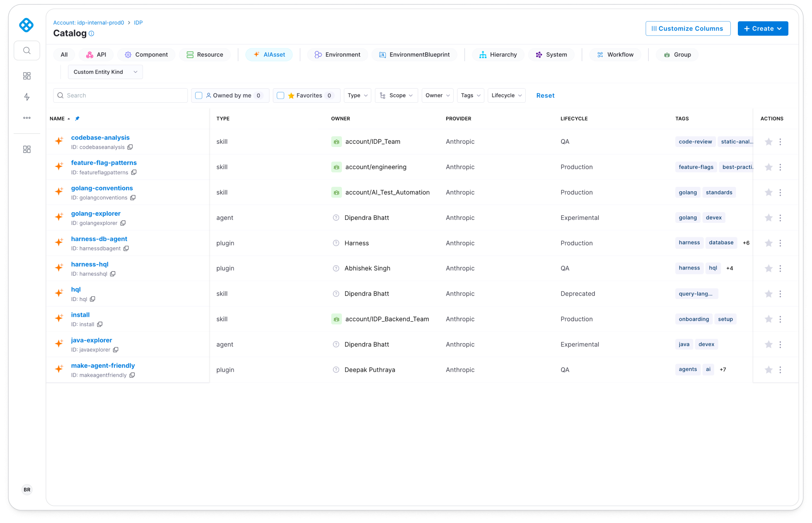Expand the Create button dropdown

coord(763,29)
